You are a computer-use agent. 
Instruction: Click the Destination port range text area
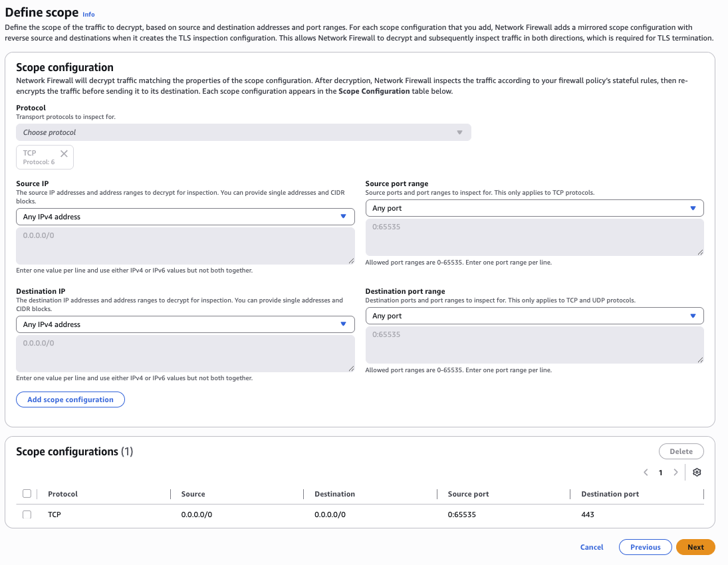(x=534, y=344)
